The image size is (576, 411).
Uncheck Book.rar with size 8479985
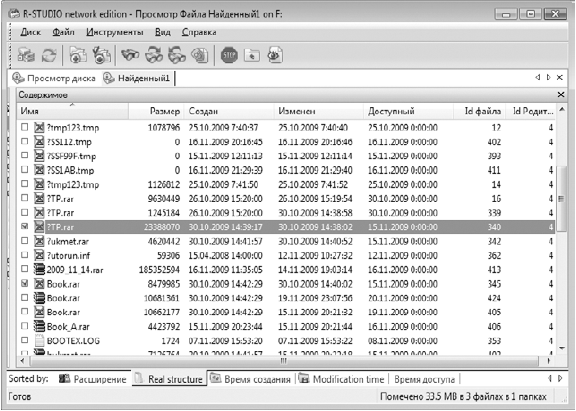coord(24,284)
